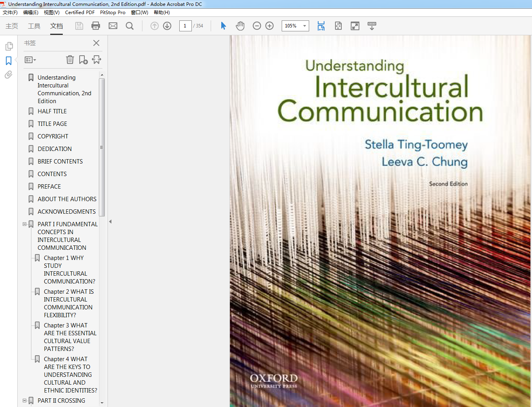Jump to the COPYRIGHT bookmark
This screenshot has width=532, height=407.
point(53,136)
